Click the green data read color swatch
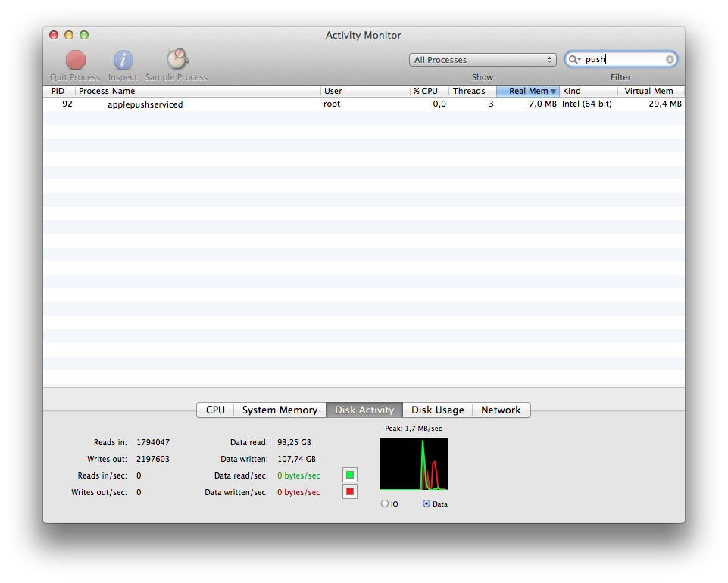The height and width of the screenshot is (583, 728). [350, 475]
